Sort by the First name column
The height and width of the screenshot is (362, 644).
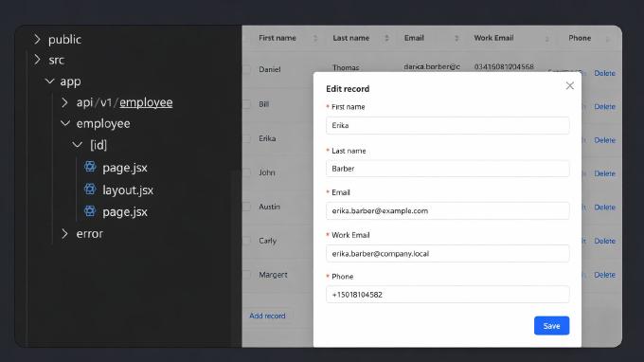pyautogui.click(x=315, y=38)
